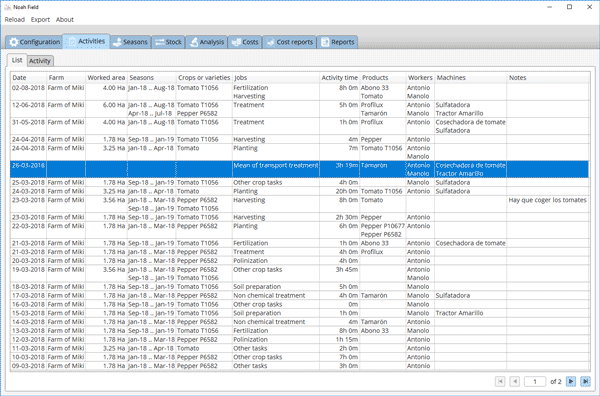The image size is (600, 396).
Task: Click the Reports document icon
Action: 325,42
